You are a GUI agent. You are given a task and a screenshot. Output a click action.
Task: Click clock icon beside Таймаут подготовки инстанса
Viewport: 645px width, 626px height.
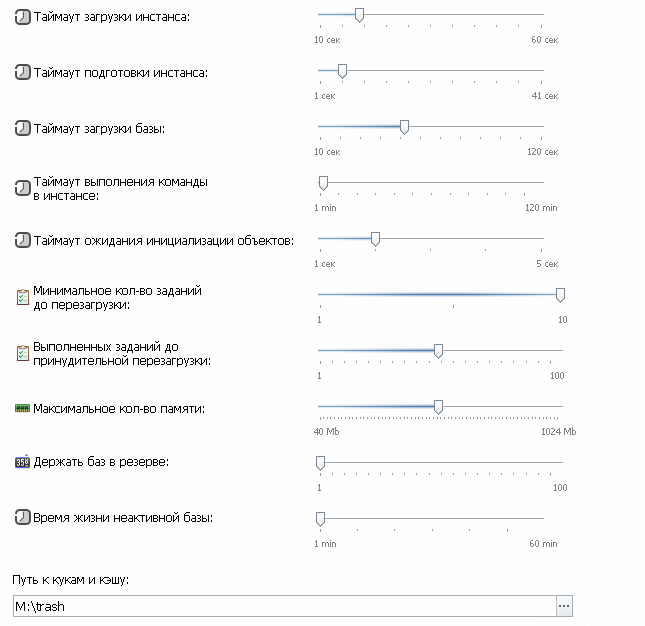23,73
